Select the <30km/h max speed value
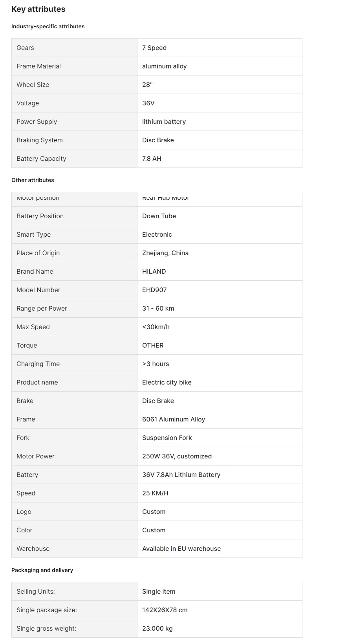The height and width of the screenshot is (644, 337). [156, 327]
